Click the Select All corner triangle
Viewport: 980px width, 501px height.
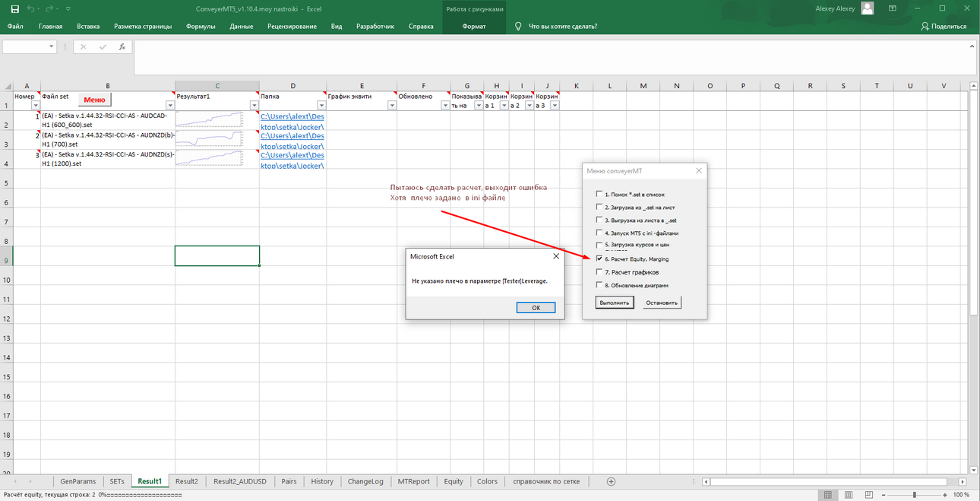[x=7, y=85]
